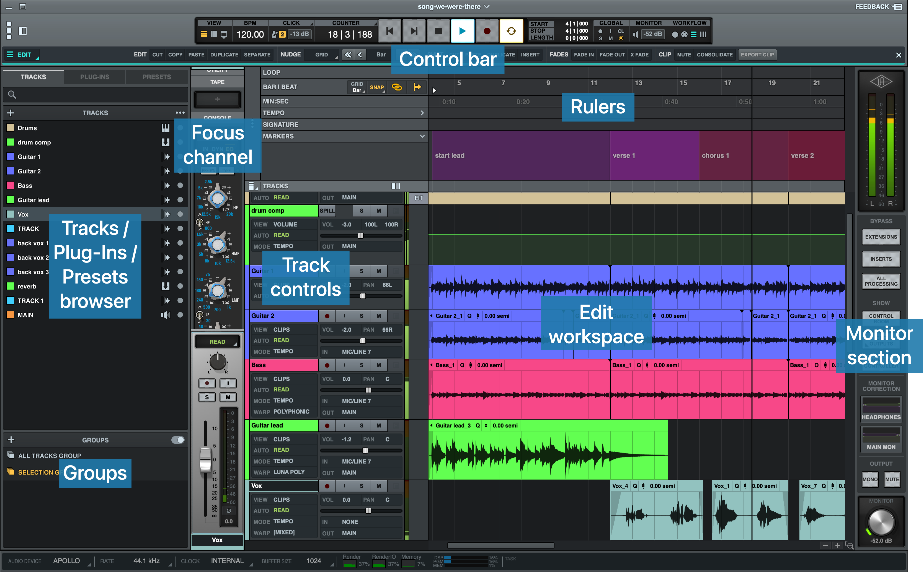Click the EXTENSIONS bypass button
924x572 pixels.
[x=881, y=237]
